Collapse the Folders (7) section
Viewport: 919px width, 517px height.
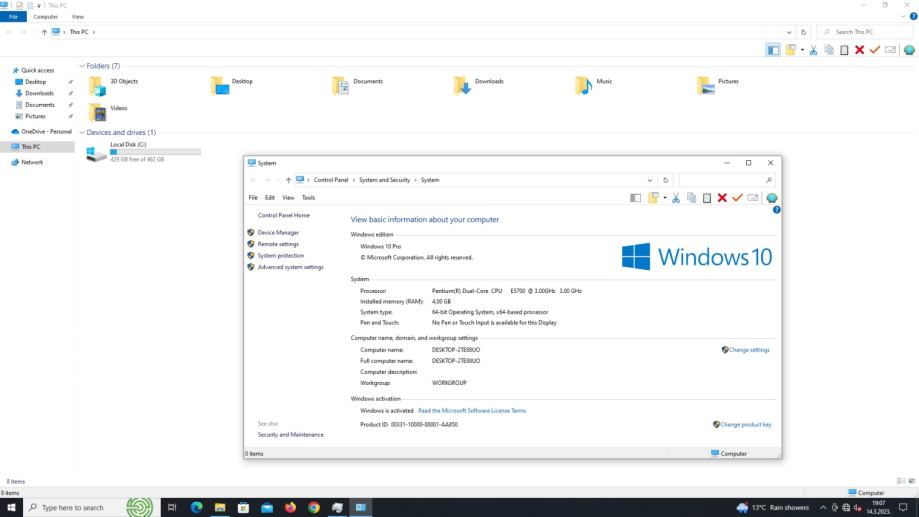[x=81, y=66]
